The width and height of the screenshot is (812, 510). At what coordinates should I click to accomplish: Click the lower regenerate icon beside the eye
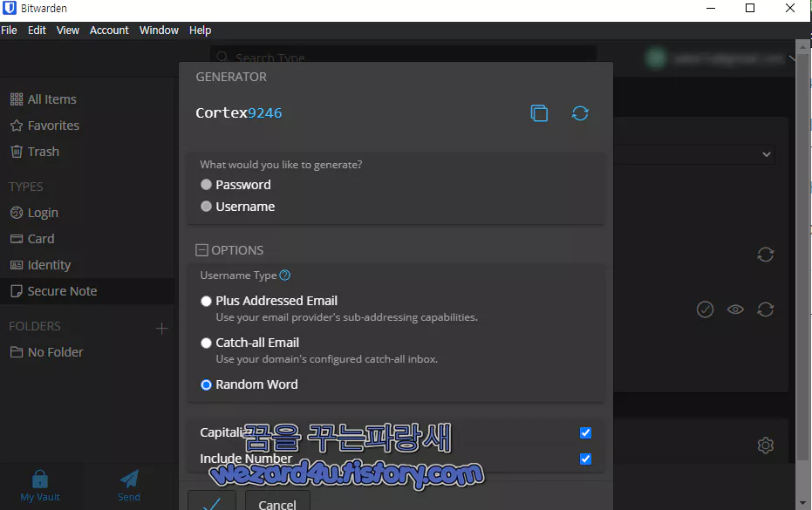coord(766,309)
